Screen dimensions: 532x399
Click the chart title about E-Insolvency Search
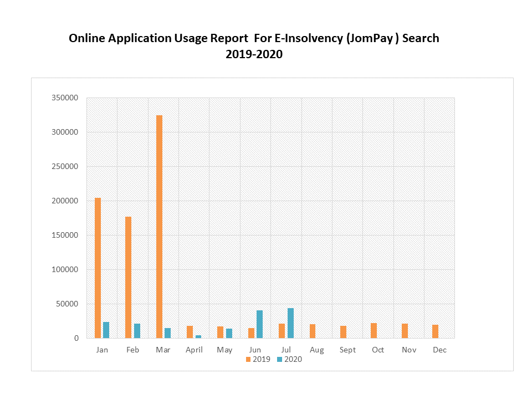coord(254,46)
